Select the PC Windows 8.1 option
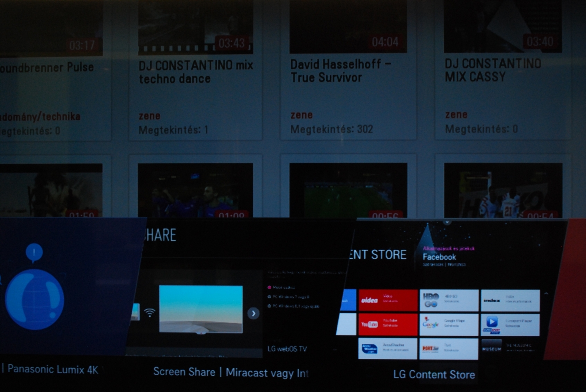This screenshot has height=392, width=586. [293, 306]
